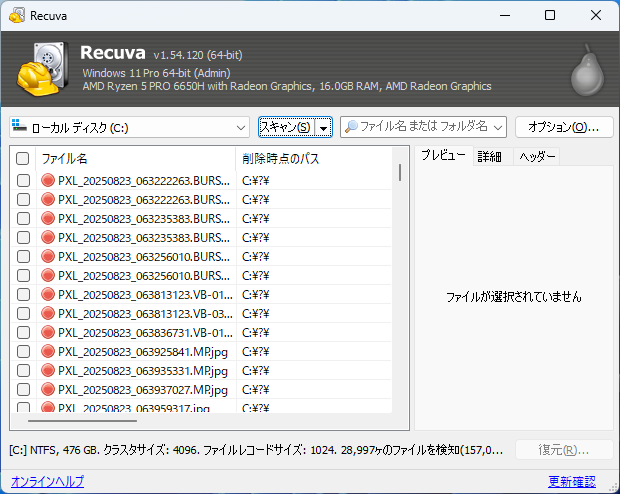Click red status icon of PXL_20250823_063925841.MP.jpg

[48, 351]
